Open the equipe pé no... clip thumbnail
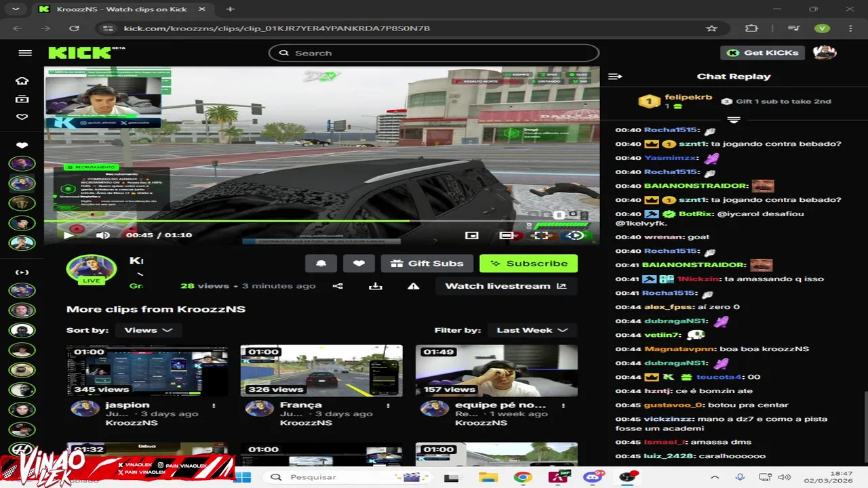 [x=496, y=371]
